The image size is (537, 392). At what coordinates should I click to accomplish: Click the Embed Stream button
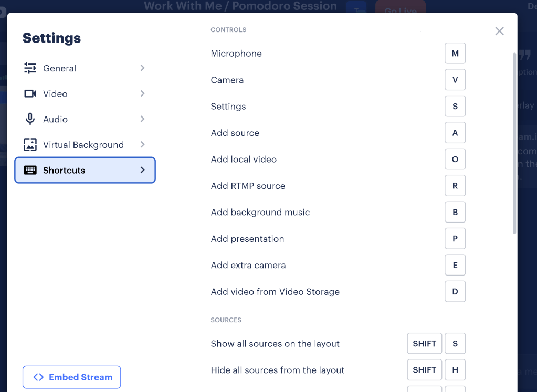pyautogui.click(x=71, y=377)
